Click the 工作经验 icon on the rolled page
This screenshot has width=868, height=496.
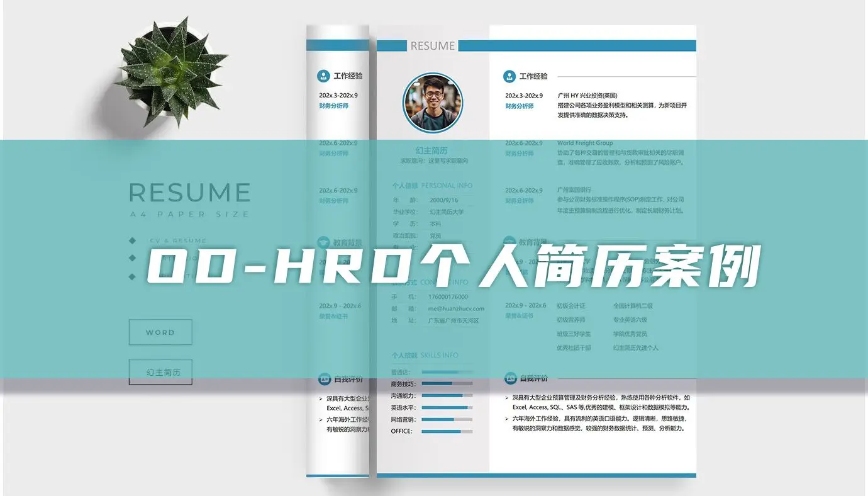pos(323,76)
